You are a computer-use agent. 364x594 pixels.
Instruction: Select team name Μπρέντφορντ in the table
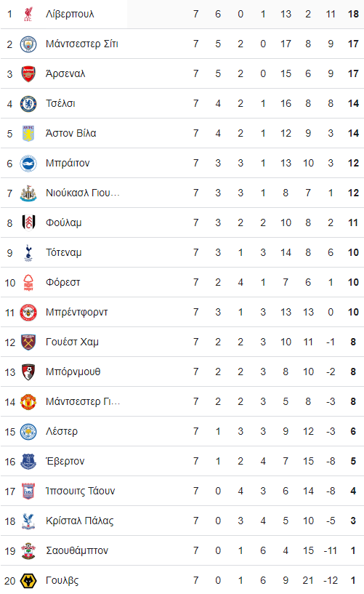(77, 313)
